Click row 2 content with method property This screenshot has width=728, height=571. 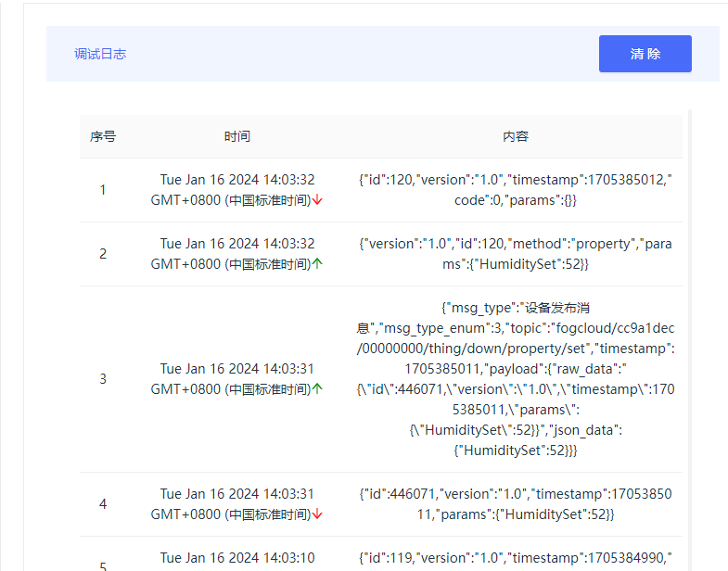point(516,254)
